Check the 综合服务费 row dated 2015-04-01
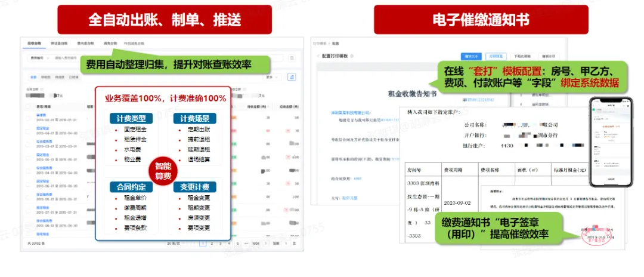The image size is (644, 277). (29, 170)
